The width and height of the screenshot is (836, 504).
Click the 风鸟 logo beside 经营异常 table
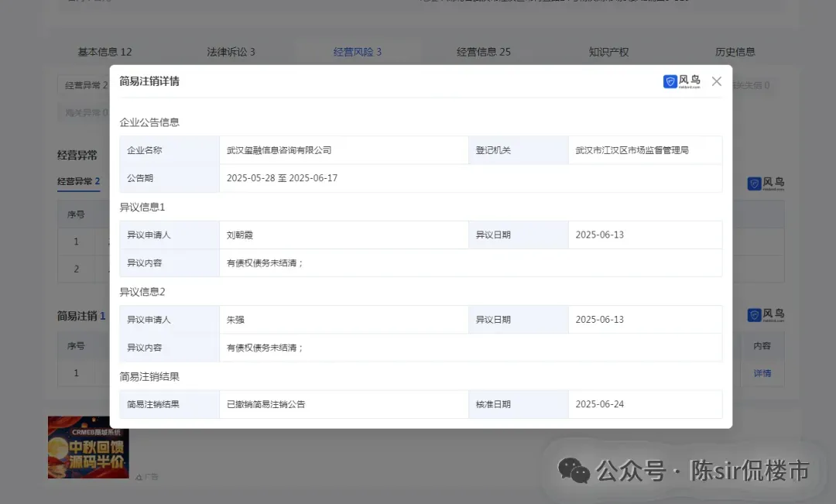(766, 183)
